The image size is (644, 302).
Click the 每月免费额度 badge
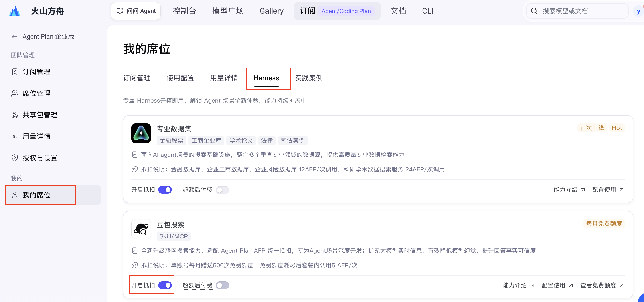(604, 223)
